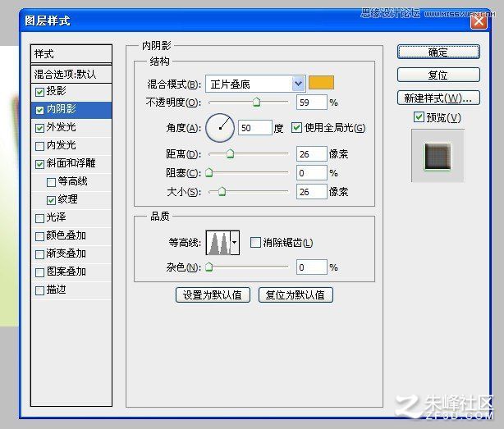Image resolution: width=504 pixels, height=429 pixels.
Task: Click the angle dial control
Action: [220, 128]
